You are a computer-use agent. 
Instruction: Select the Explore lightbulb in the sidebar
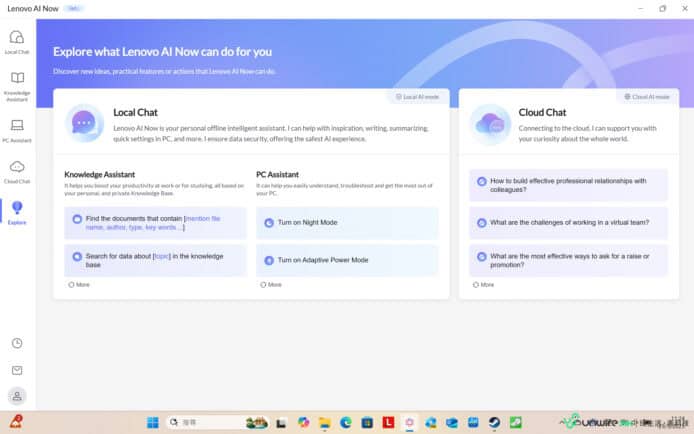click(17, 213)
